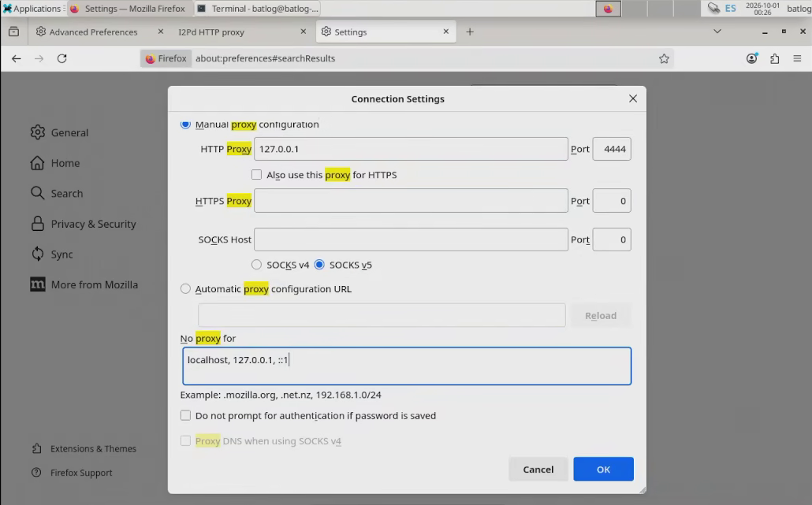Open the Applications menu in the panel

tap(32, 9)
